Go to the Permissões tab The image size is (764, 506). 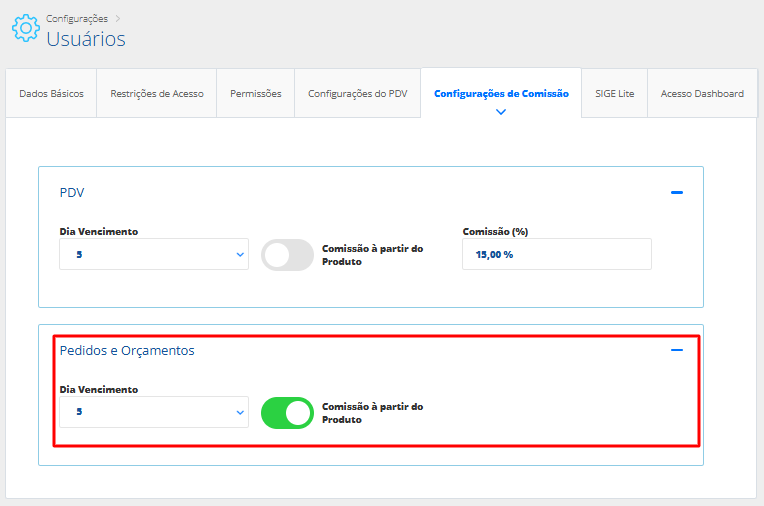point(255,94)
